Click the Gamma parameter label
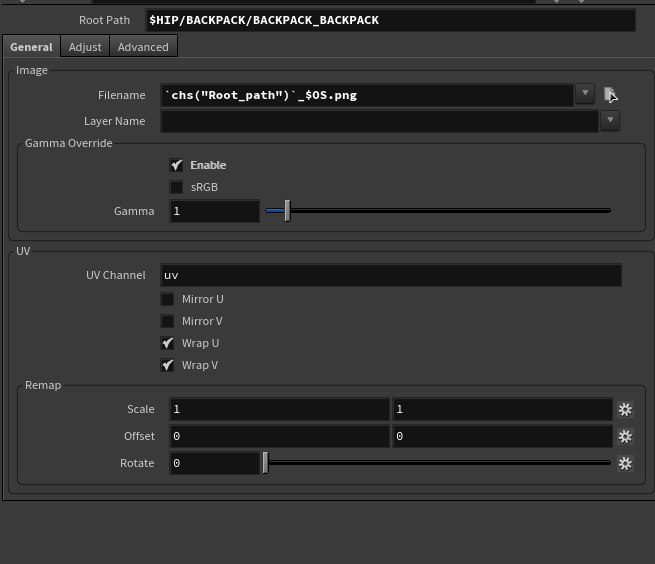Viewport: 655px width, 564px height. coord(134,211)
